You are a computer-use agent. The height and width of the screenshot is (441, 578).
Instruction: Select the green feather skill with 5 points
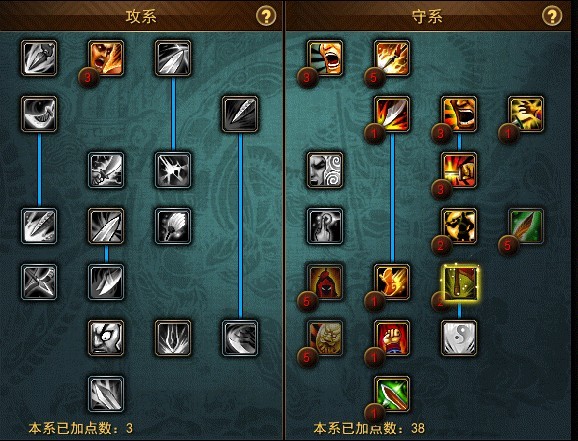point(526,226)
